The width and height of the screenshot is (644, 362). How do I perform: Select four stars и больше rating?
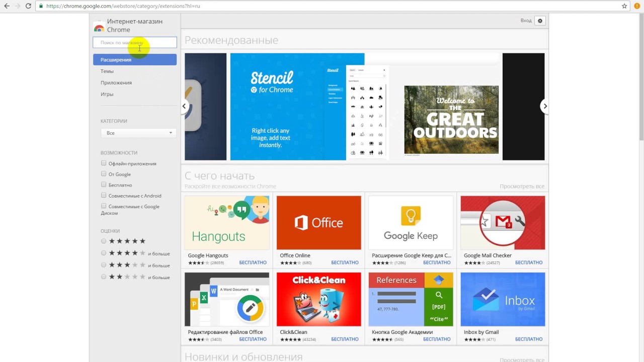(104, 253)
